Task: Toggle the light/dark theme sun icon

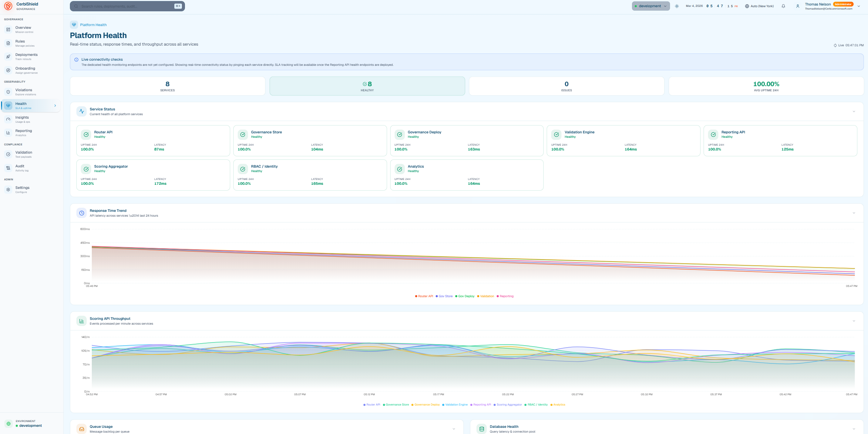Action: pos(677,6)
